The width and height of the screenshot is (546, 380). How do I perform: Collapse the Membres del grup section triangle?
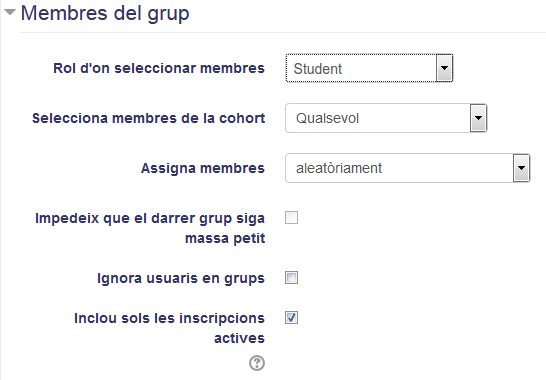tap(10, 13)
